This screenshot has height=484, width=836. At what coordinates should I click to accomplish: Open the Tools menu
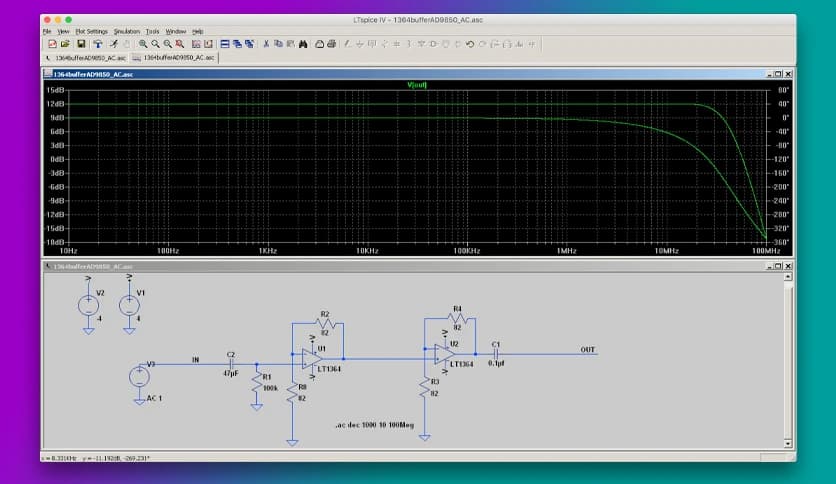point(152,31)
